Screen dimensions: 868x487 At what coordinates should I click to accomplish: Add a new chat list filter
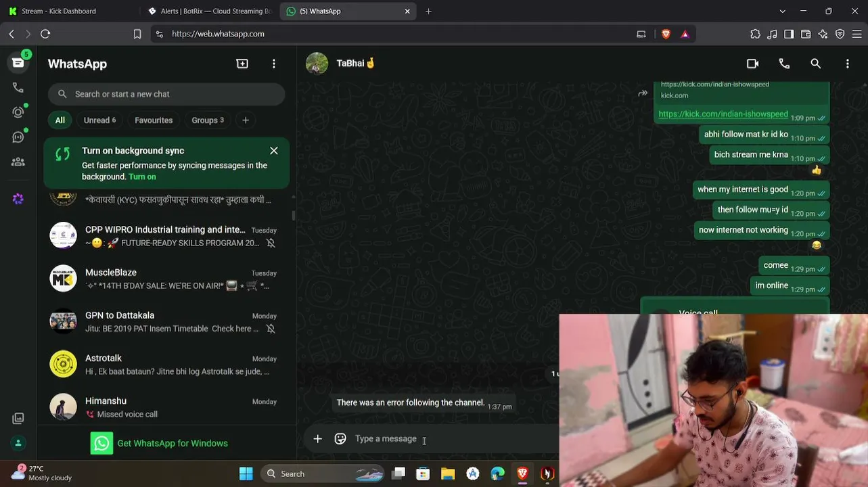click(x=246, y=120)
